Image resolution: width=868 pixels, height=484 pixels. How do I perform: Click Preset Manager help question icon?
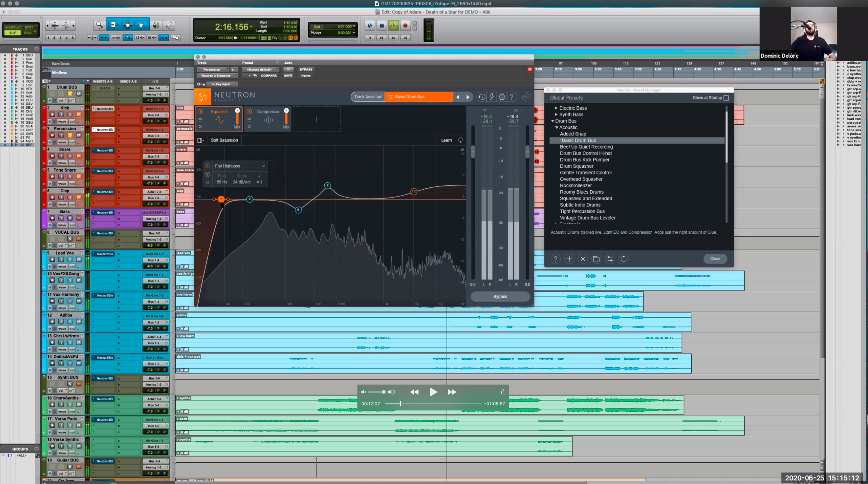(556, 259)
